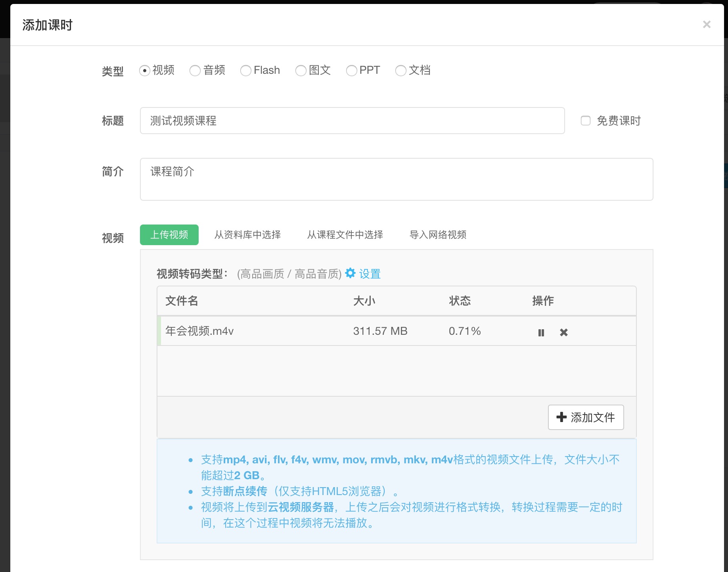Image resolution: width=728 pixels, height=572 pixels.
Task: Click the gear icon next to 设置
Action: (350, 273)
